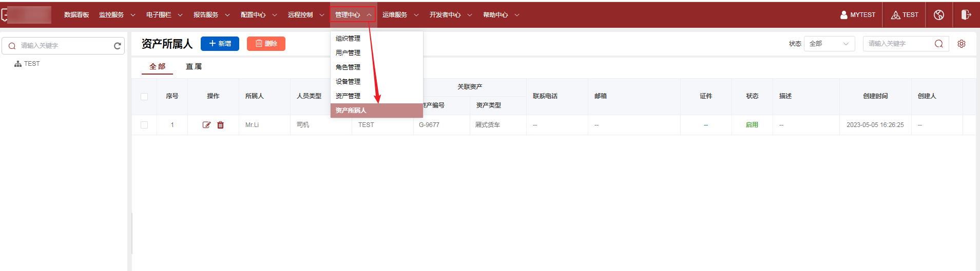The image size is (980, 271).
Task: Select the TEST organization tree node
Action: 31,64
